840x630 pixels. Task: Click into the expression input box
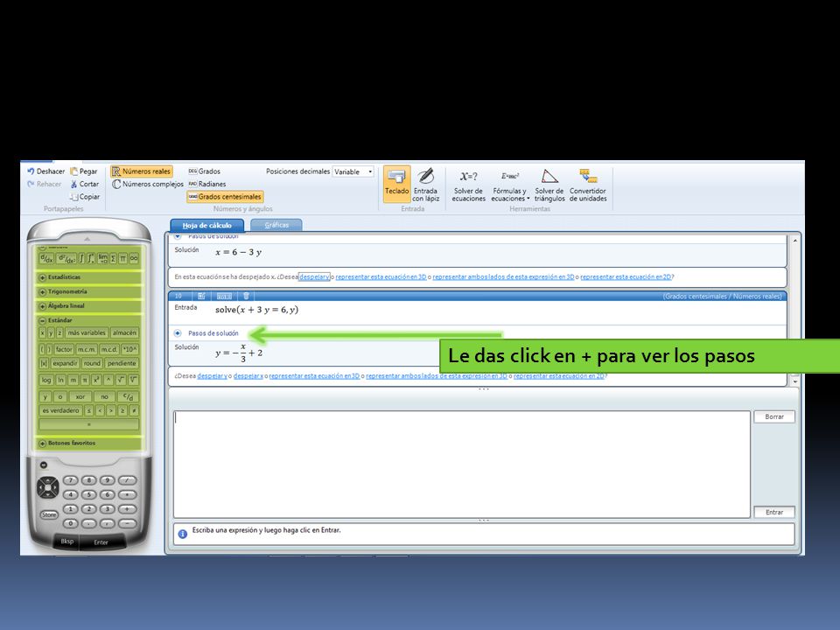[x=461, y=465]
